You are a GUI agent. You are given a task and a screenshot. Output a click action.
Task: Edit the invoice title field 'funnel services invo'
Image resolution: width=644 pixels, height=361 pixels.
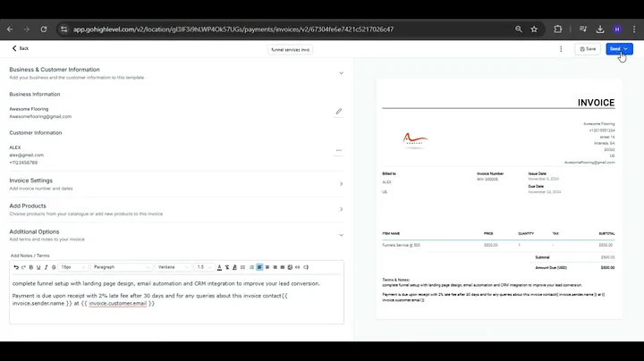290,50
